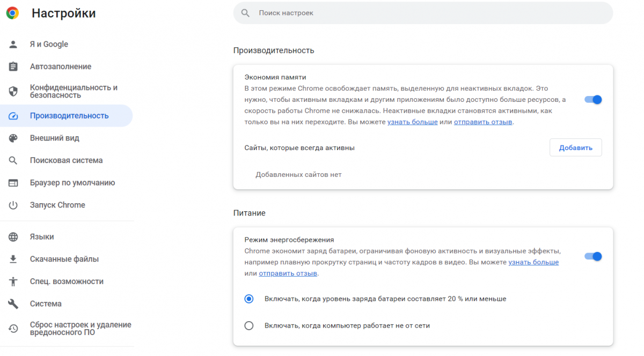Open узнать больше link under Экономия памяти
Image resolution: width=644 pixels, height=356 pixels.
413,122
